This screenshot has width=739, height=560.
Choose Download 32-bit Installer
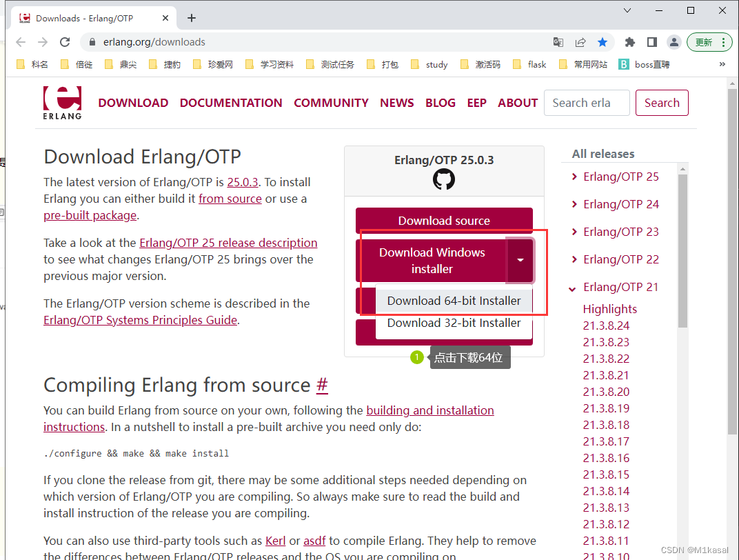(x=454, y=323)
